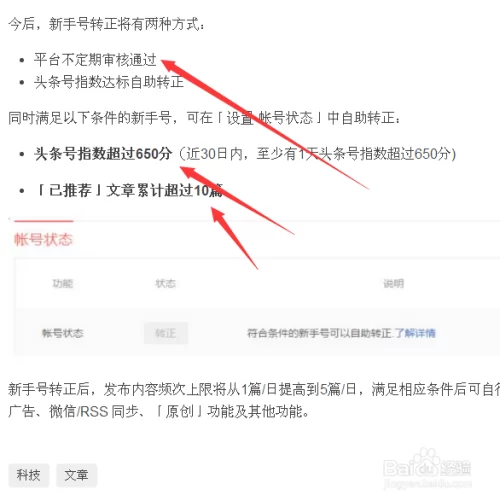Click the greyed 转正 button
The image size is (500, 501).
[166, 333]
